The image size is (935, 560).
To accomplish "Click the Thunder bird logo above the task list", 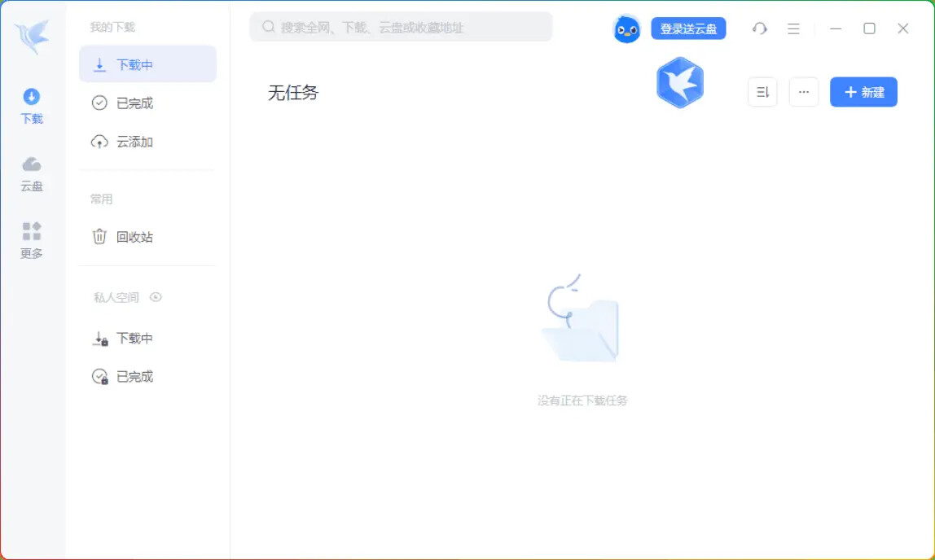I will pos(679,82).
